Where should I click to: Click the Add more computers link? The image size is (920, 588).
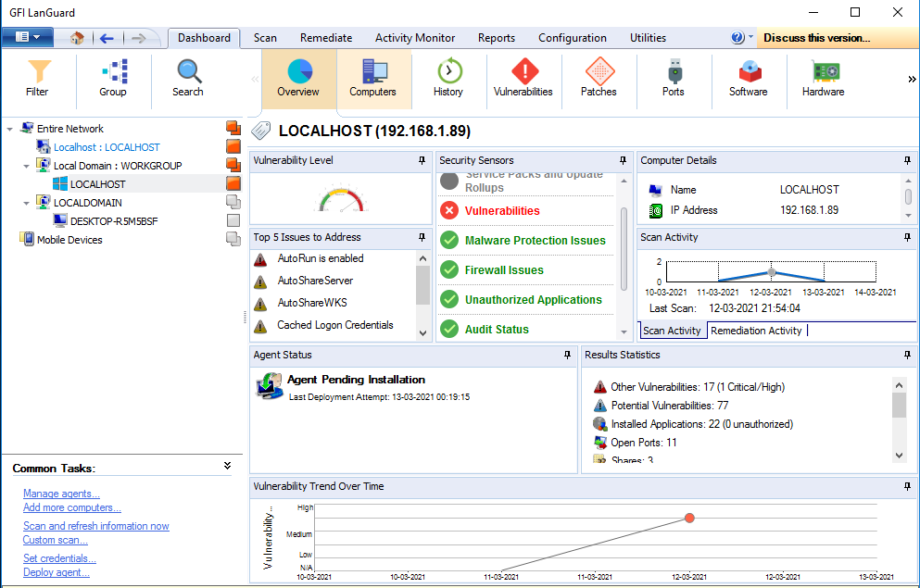click(72, 507)
